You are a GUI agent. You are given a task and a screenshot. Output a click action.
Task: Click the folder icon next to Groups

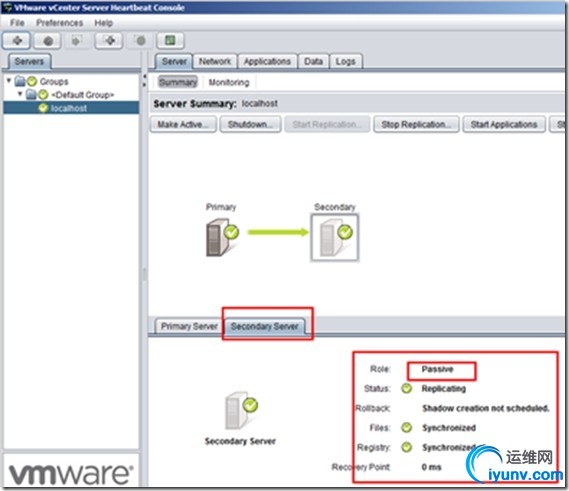click(x=20, y=81)
